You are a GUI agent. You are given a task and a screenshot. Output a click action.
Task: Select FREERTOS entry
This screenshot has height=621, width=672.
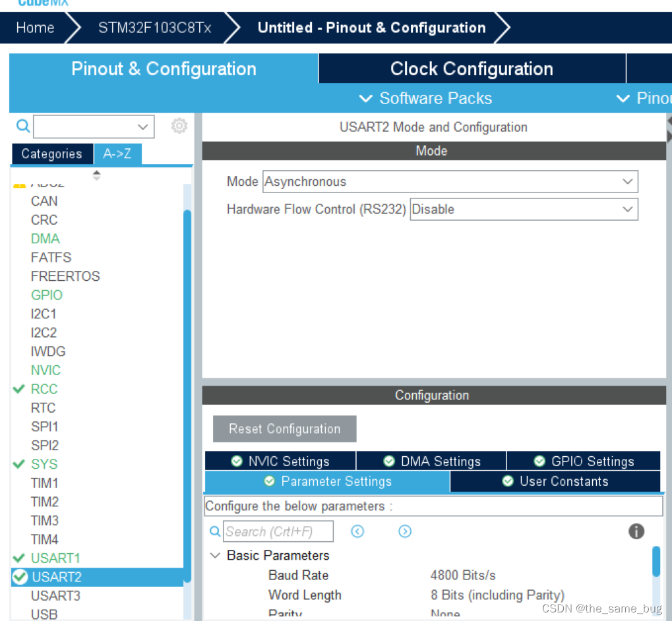tap(65, 276)
